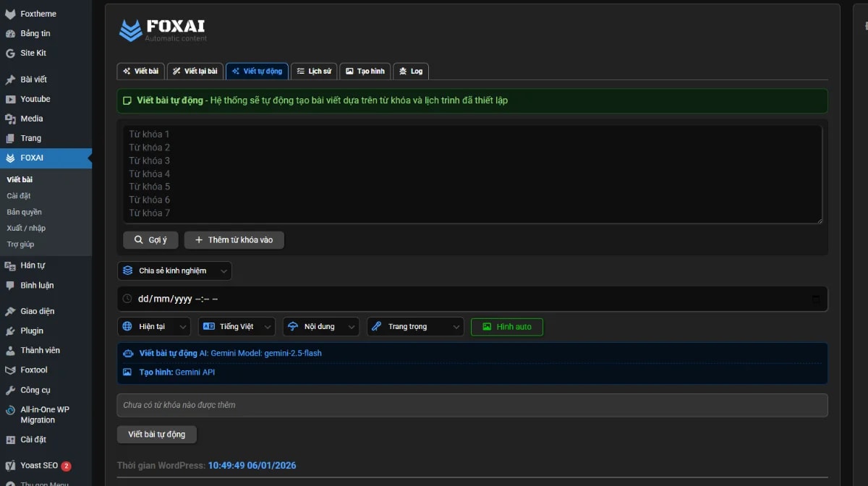Click inside the keyword list text area
This screenshot has width=868, height=486.
470,174
